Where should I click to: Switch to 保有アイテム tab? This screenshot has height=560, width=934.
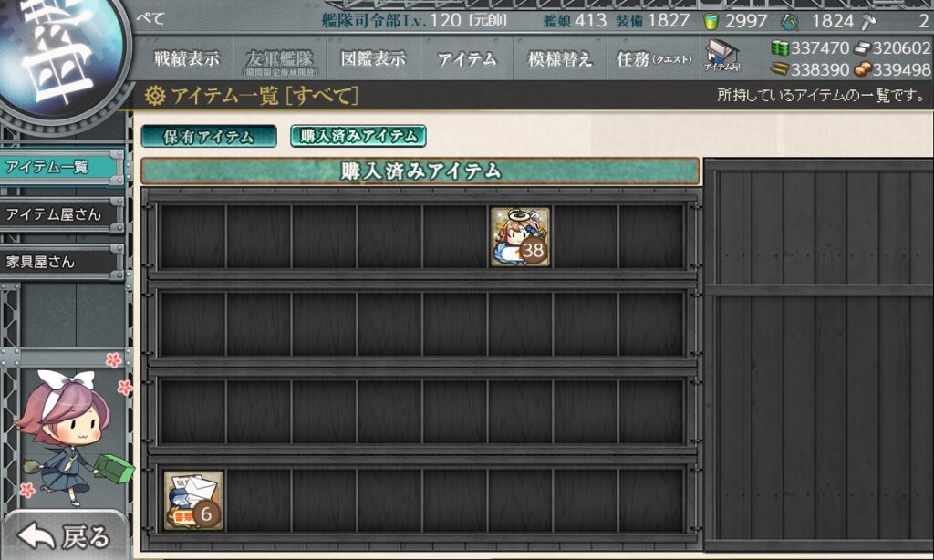pos(209,137)
